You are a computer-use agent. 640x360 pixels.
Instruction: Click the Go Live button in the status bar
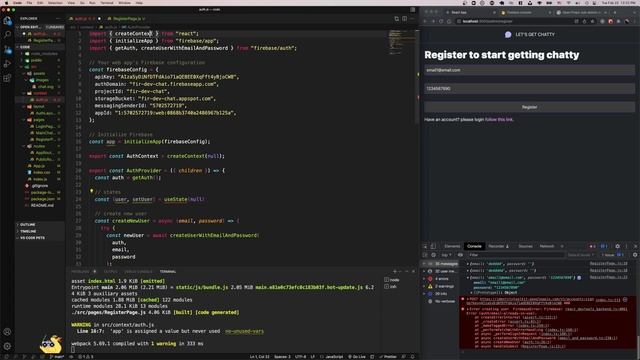[356, 357]
